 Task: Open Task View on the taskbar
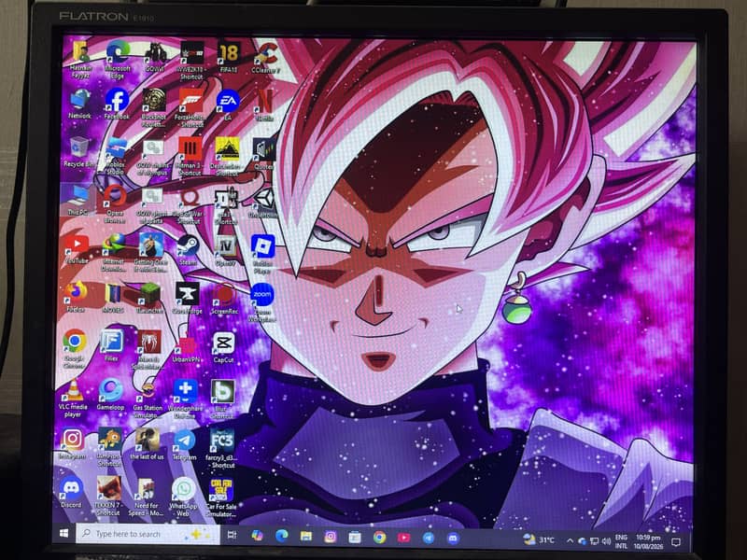(232, 535)
